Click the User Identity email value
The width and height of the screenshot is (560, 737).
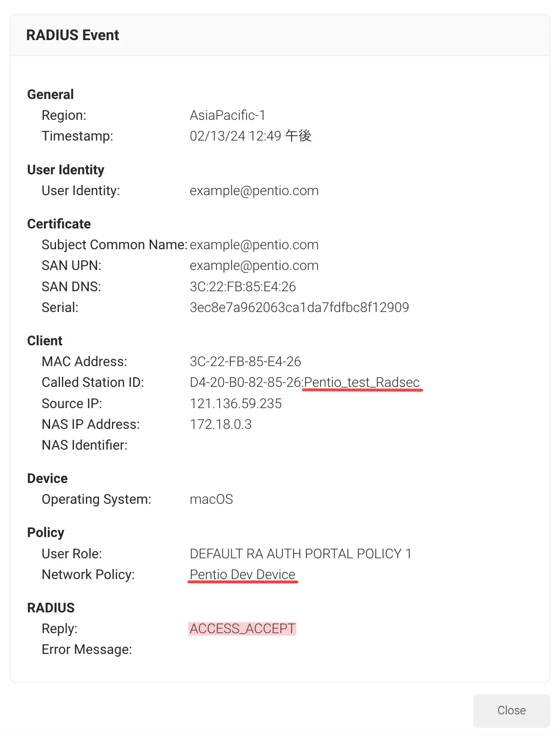click(x=254, y=191)
